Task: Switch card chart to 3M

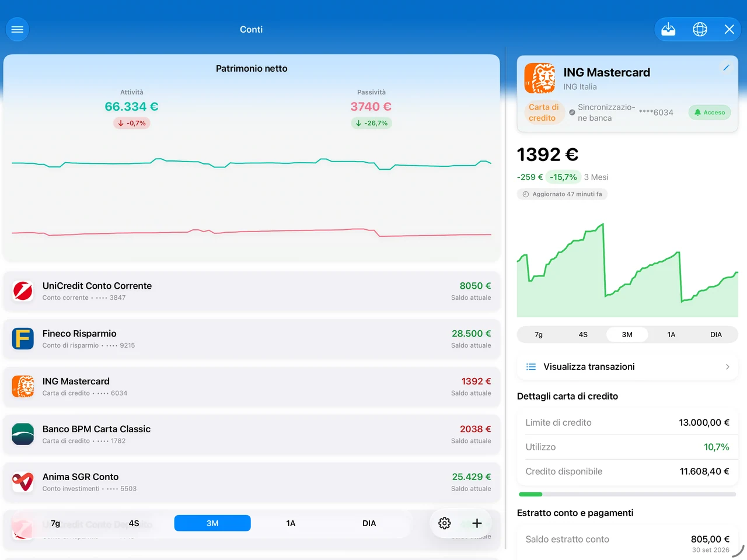Action: point(627,334)
